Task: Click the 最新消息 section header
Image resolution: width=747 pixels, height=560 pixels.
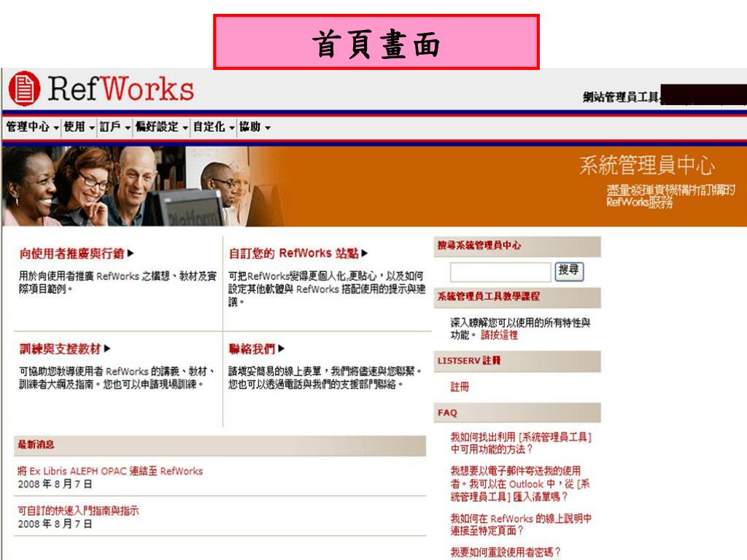Action: [220, 445]
